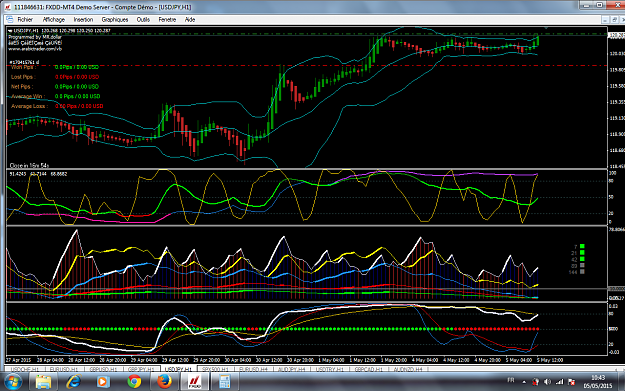
Task: Open the Outils menu
Action: point(143,20)
